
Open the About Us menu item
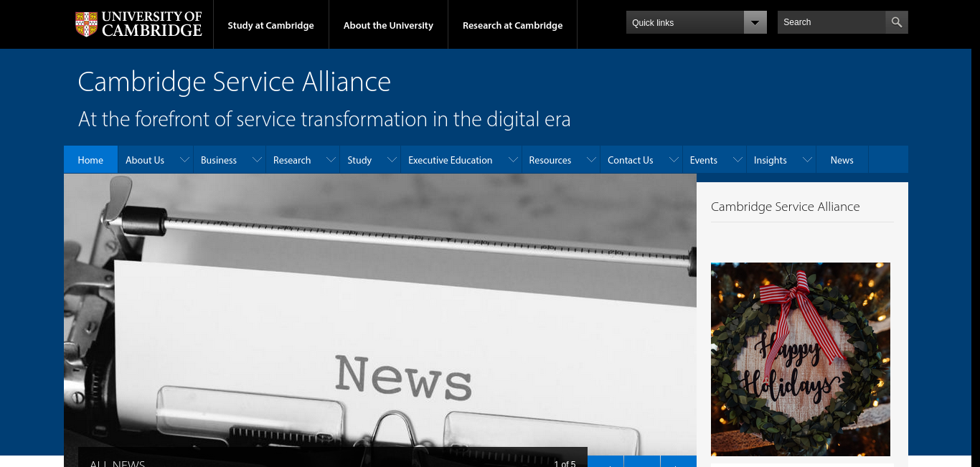point(145,160)
